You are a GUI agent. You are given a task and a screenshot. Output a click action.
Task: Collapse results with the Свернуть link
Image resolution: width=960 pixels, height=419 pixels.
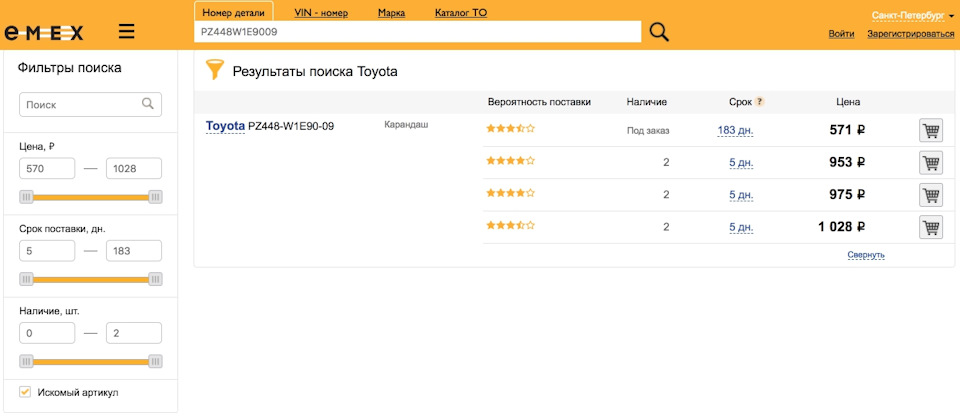click(x=866, y=255)
